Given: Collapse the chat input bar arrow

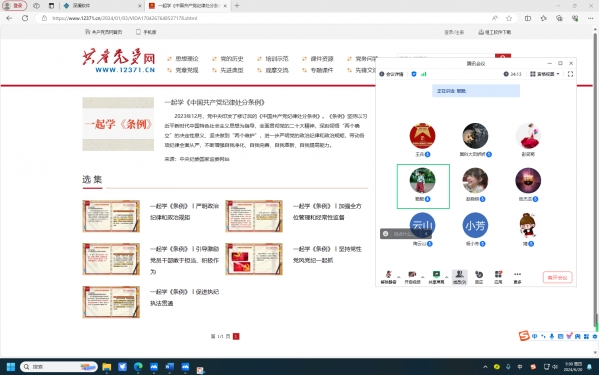Looking at the screenshot, I should (426, 234).
